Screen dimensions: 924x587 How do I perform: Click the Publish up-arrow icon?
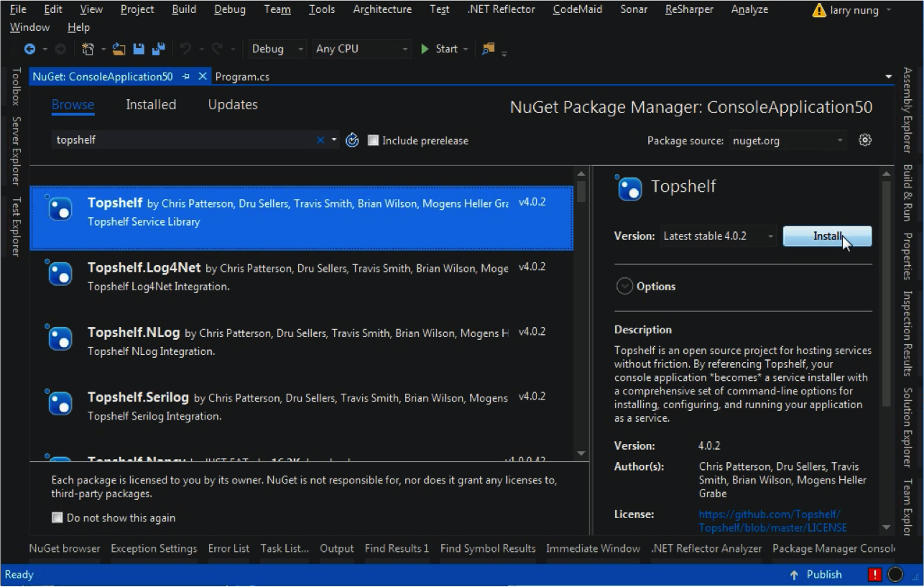pos(794,575)
